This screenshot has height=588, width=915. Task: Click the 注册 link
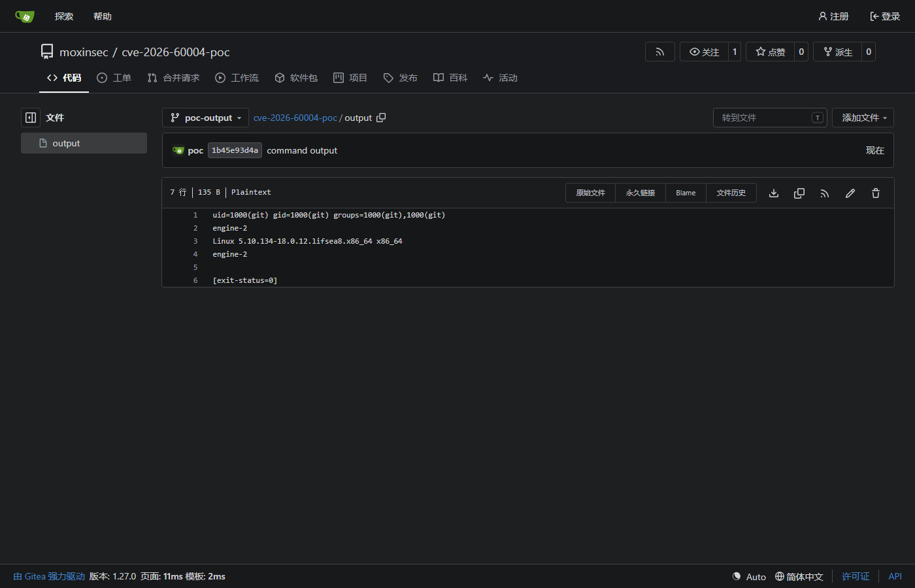pyautogui.click(x=833, y=16)
